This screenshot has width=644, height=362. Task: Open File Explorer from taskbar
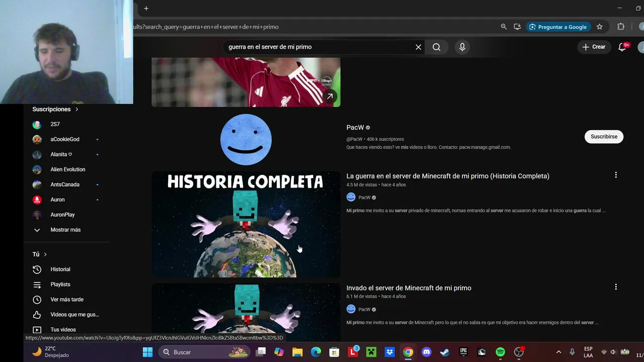point(297,352)
